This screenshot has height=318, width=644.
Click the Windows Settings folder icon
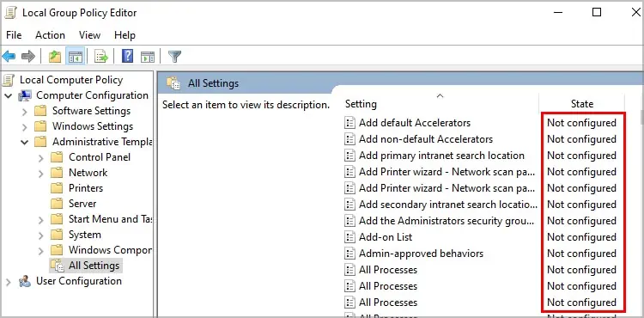[40, 126]
